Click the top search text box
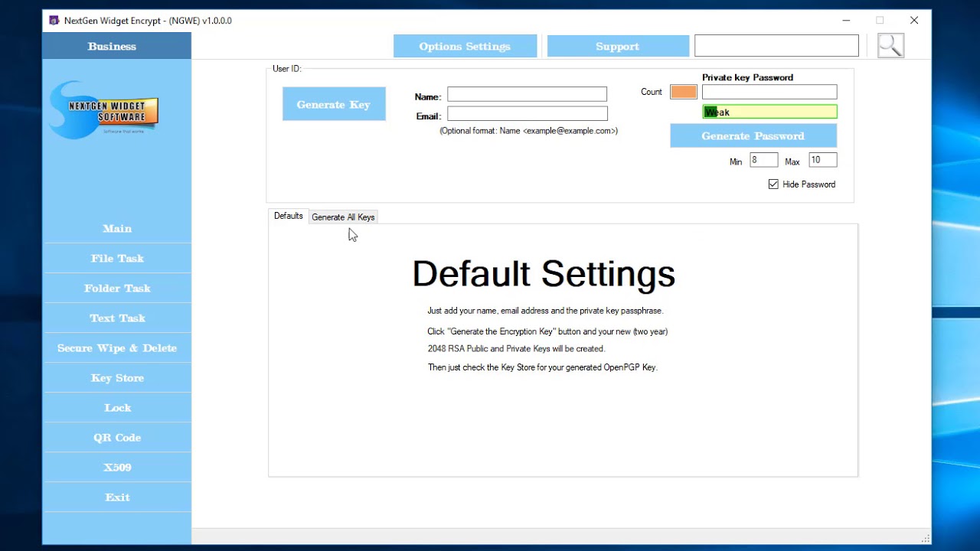Image resolution: width=980 pixels, height=551 pixels. pyautogui.click(x=776, y=45)
